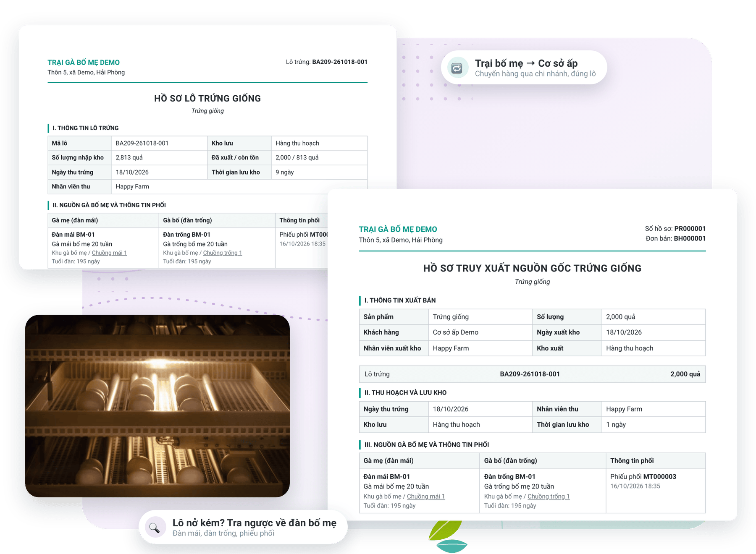Click mating slip MT000003 in the truy xuất document
This screenshot has height=554, width=756.
pos(660,476)
